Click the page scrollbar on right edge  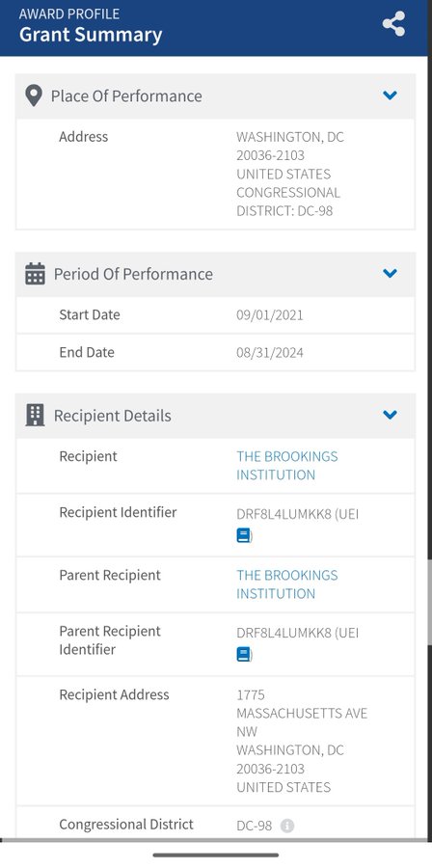[x=430, y=602]
